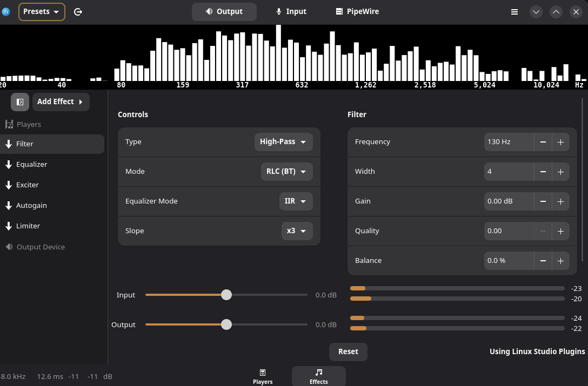
Task: Open the Add Effect menu
Action: click(x=61, y=102)
